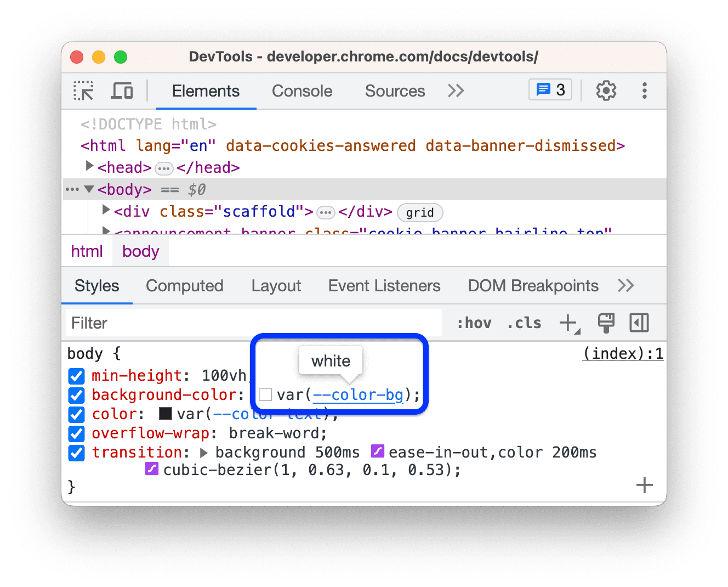The width and height of the screenshot is (728, 587).
Task: Open DevTools settings gear
Action: [x=606, y=91]
